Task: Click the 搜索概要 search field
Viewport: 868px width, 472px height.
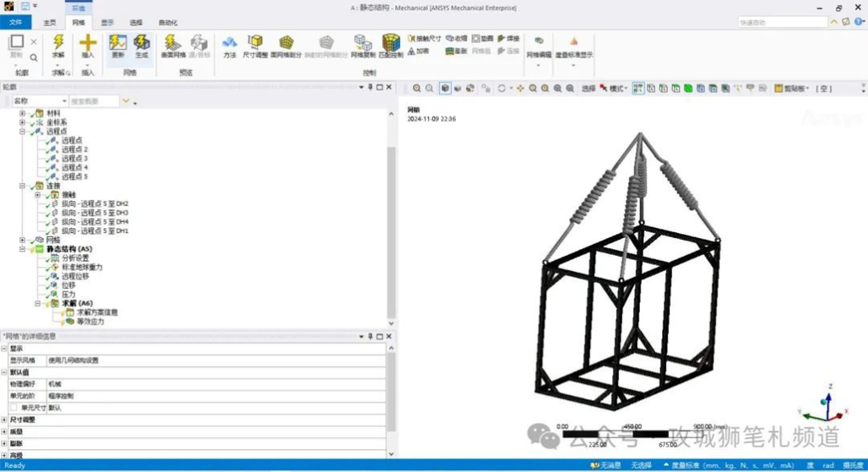Action: coord(93,101)
